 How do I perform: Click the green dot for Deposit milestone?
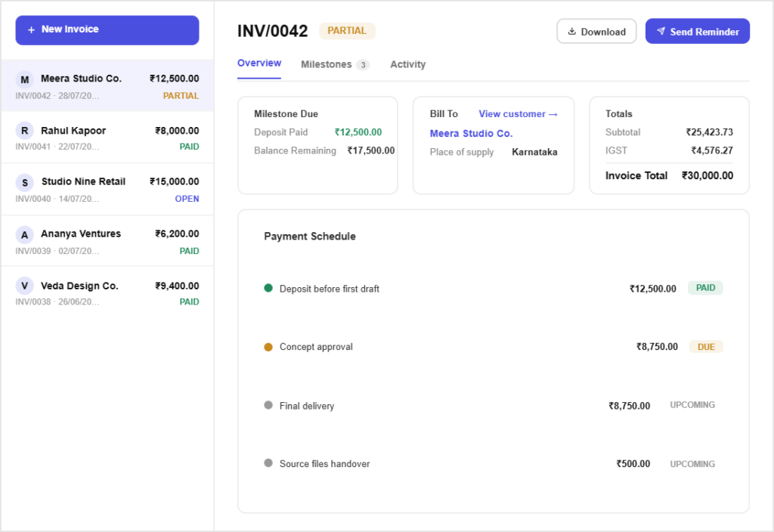coord(268,288)
